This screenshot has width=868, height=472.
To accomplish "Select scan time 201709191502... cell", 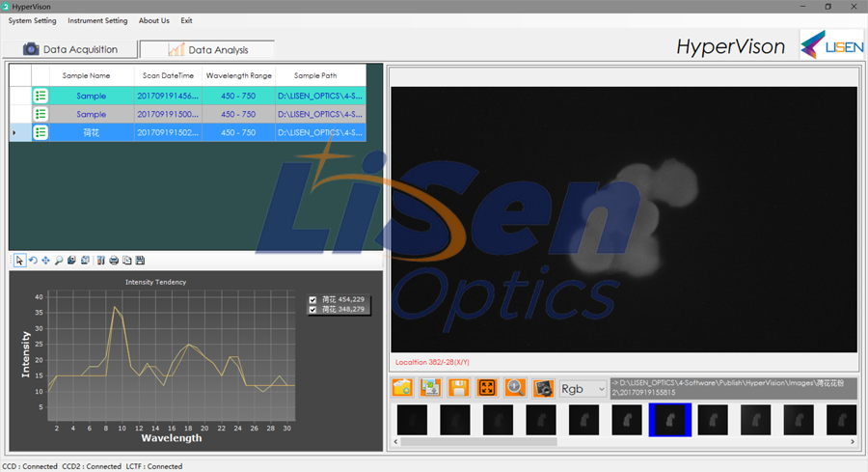I will tap(168, 132).
